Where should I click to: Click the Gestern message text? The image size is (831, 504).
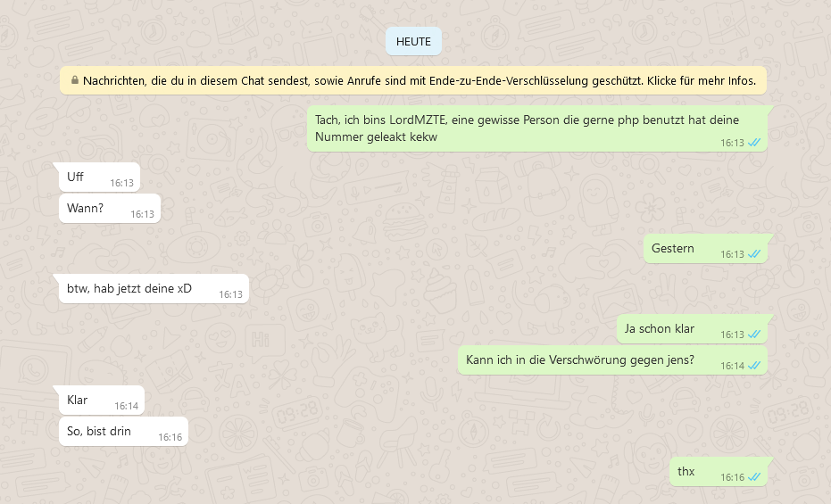tap(672, 248)
